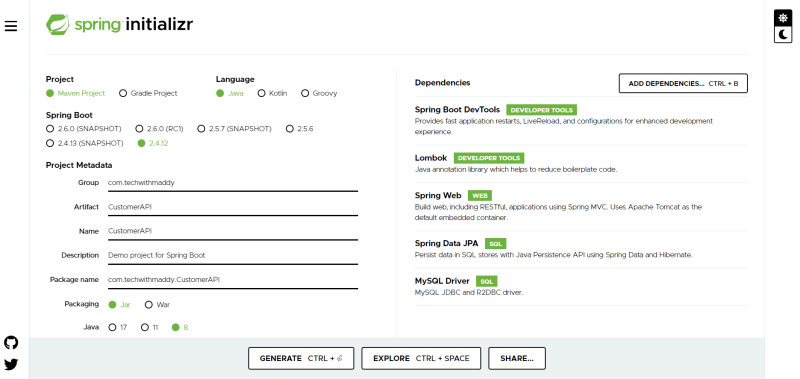Choose Java as the language

pos(230,93)
